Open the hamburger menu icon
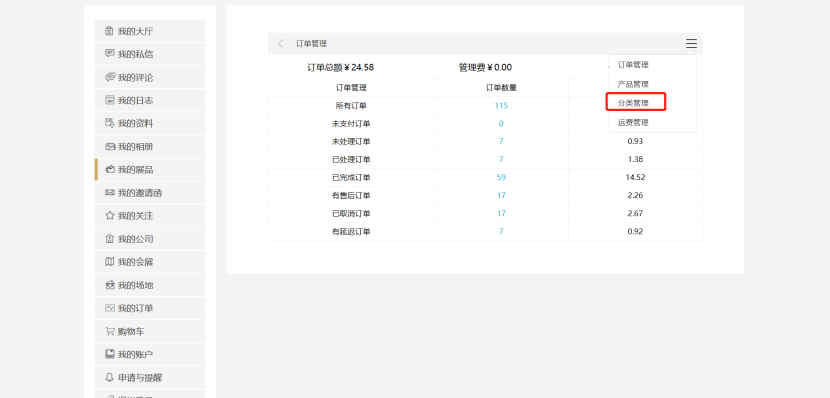Viewport: 830px width, 398px height. coord(691,44)
